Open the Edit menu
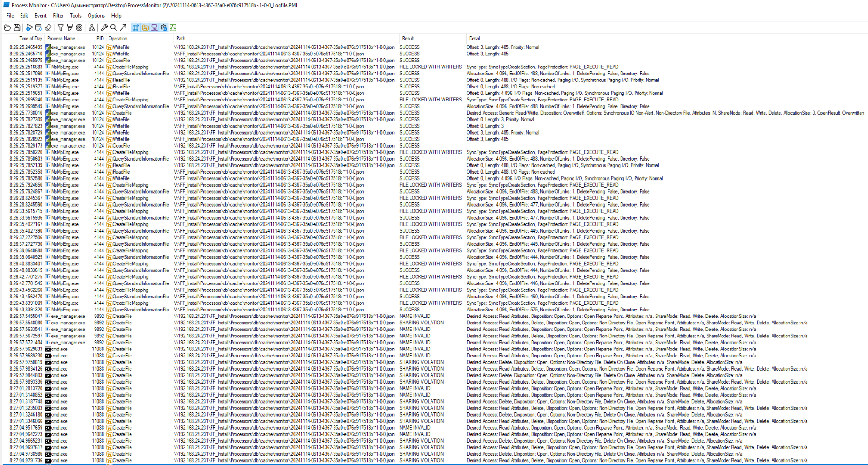Screen dimensions: 868x465 click(x=24, y=16)
